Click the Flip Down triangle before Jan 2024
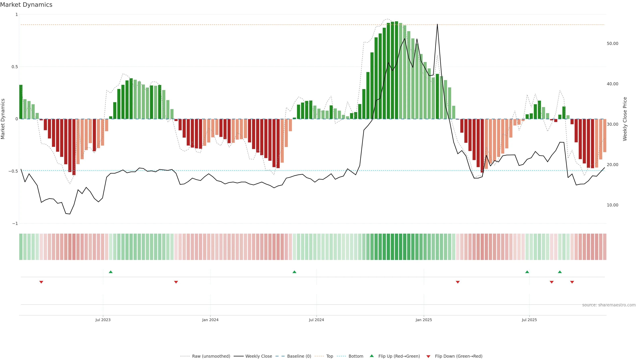 click(176, 282)
